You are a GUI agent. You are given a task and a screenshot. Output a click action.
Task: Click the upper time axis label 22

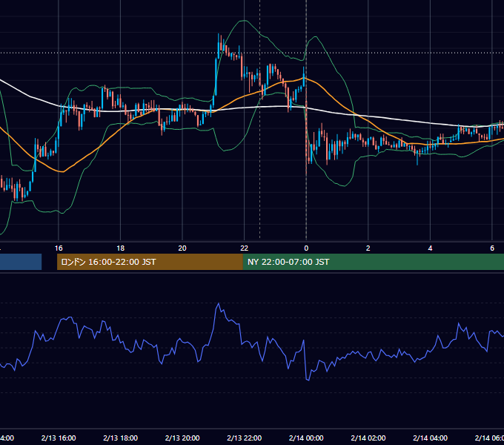point(245,248)
